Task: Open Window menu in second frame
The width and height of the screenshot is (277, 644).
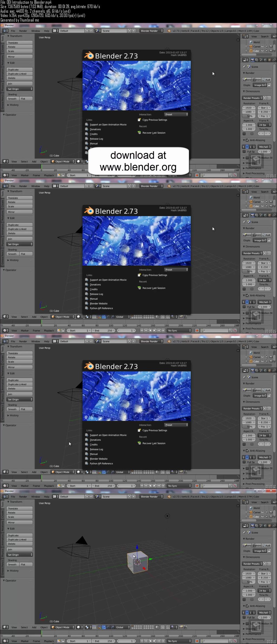Action: (35, 186)
